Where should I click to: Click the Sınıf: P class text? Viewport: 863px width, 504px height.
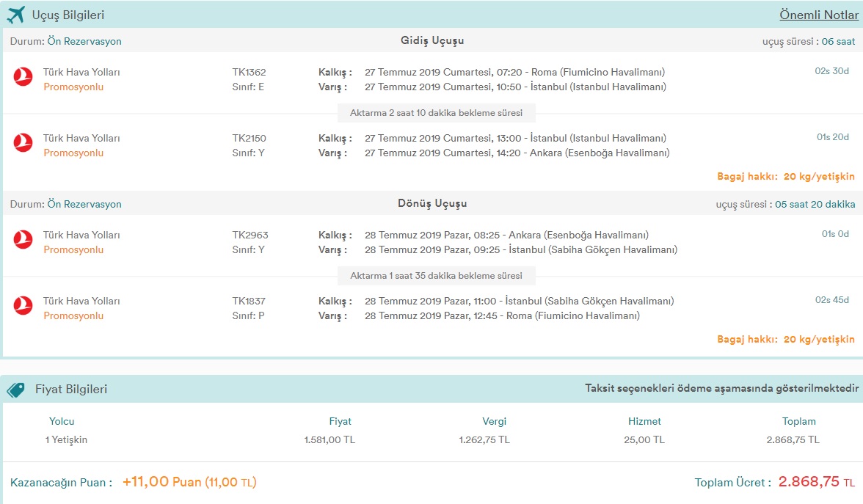coord(248,315)
